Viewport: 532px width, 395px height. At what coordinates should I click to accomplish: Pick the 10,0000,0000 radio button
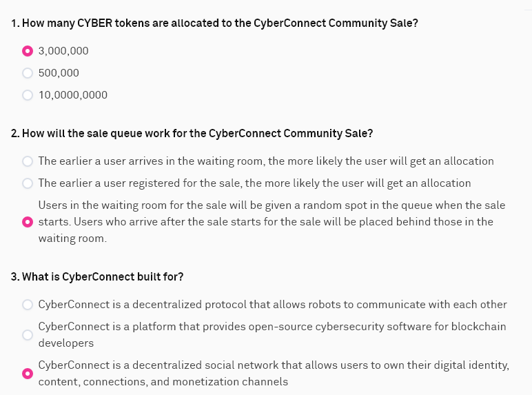(x=28, y=95)
